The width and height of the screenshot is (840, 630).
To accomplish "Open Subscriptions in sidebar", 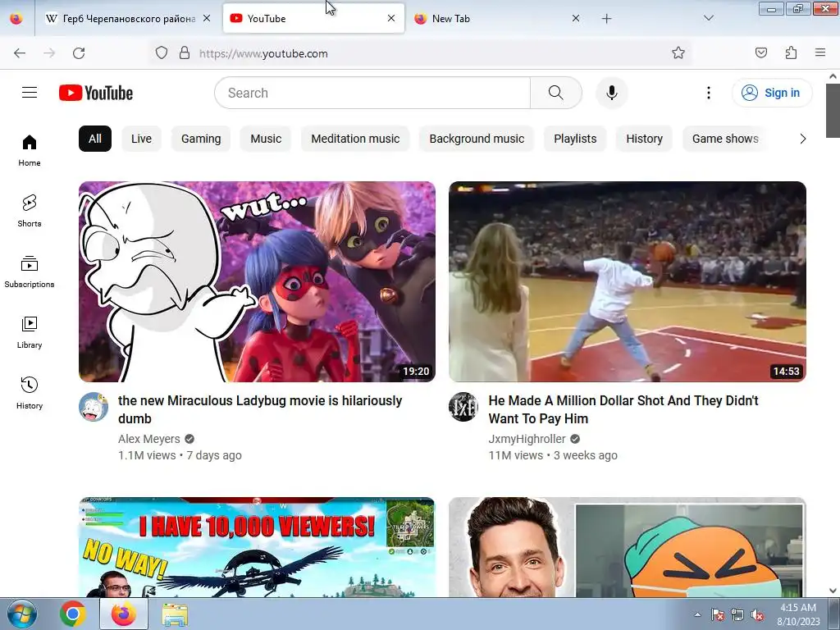I will pyautogui.click(x=30, y=272).
